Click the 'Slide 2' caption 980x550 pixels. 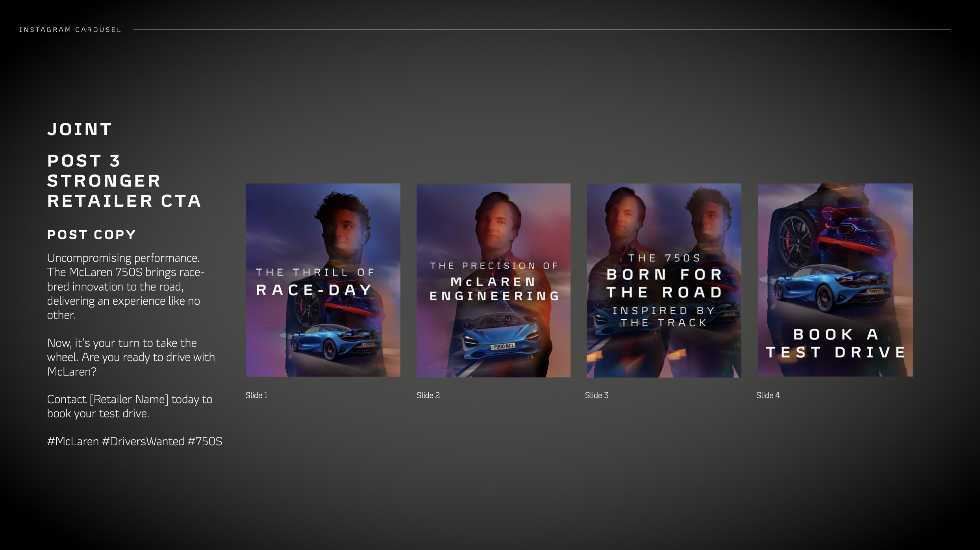pyautogui.click(x=428, y=395)
